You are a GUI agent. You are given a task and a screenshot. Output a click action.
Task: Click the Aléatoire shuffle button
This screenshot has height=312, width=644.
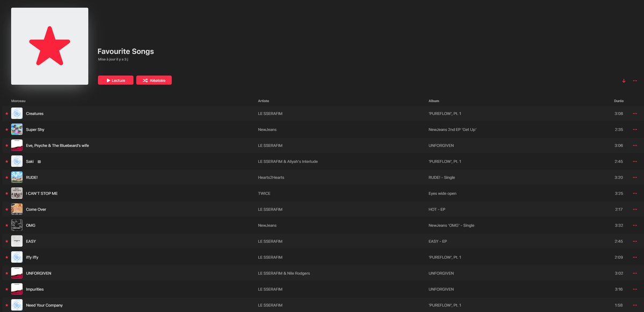(x=154, y=80)
